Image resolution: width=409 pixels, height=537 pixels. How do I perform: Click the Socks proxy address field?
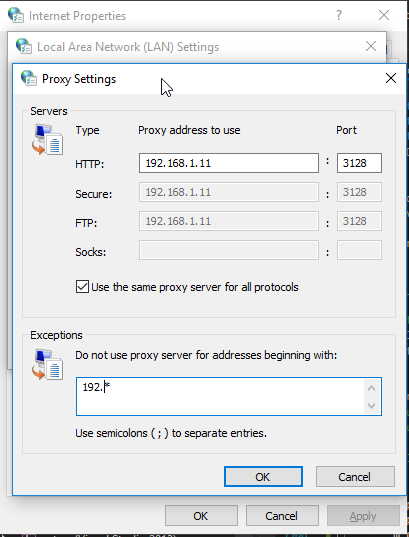point(229,250)
